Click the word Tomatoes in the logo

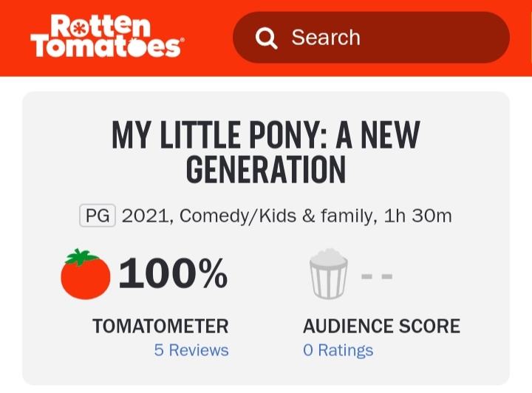(x=106, y=47)
